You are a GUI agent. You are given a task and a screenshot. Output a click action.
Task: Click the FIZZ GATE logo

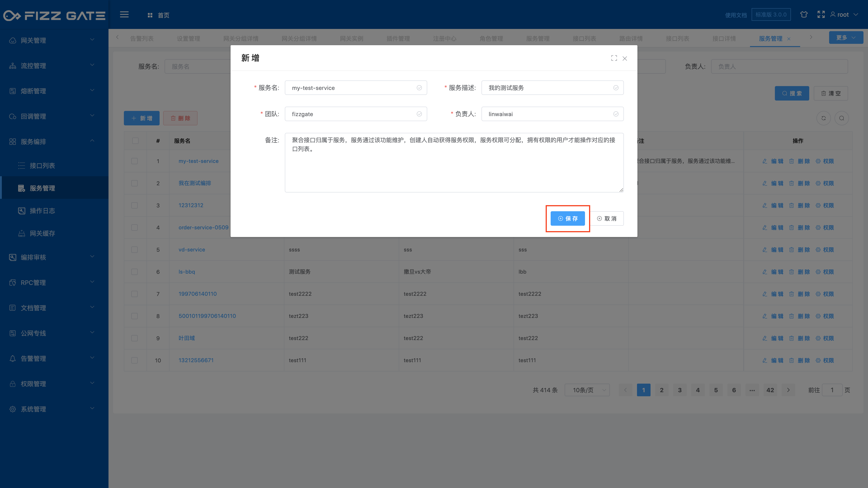point(54,16)
